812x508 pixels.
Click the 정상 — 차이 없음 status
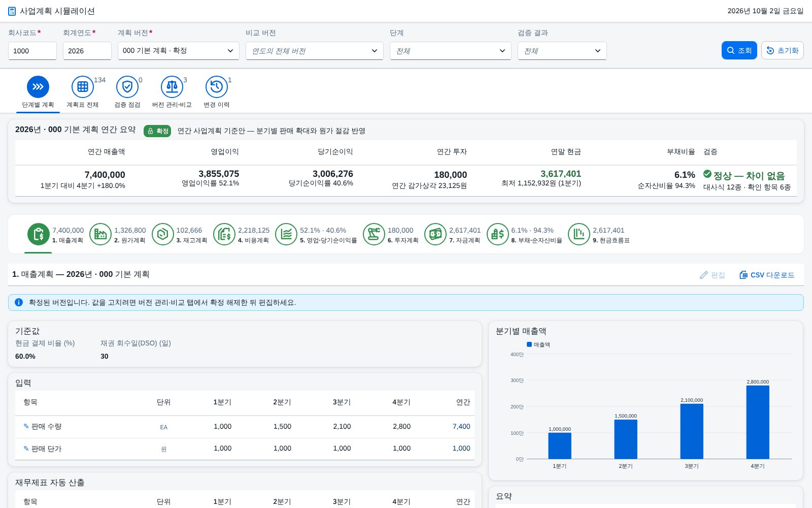(744, 176)
